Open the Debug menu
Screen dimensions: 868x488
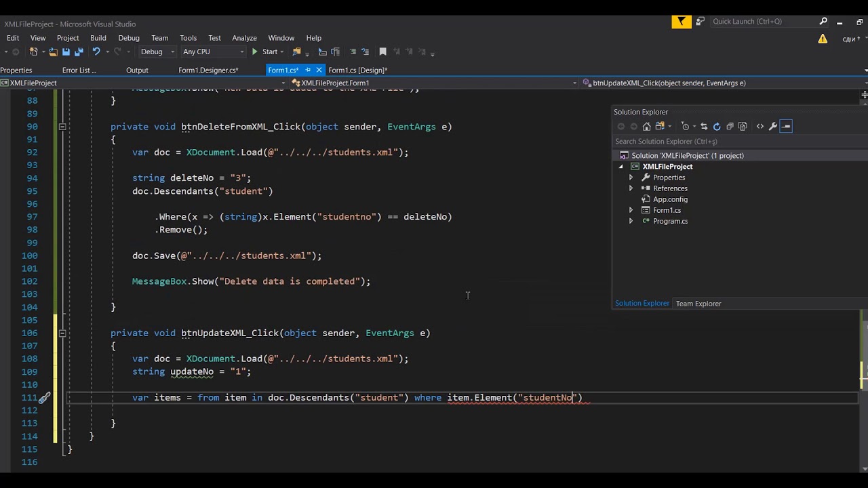129,38
